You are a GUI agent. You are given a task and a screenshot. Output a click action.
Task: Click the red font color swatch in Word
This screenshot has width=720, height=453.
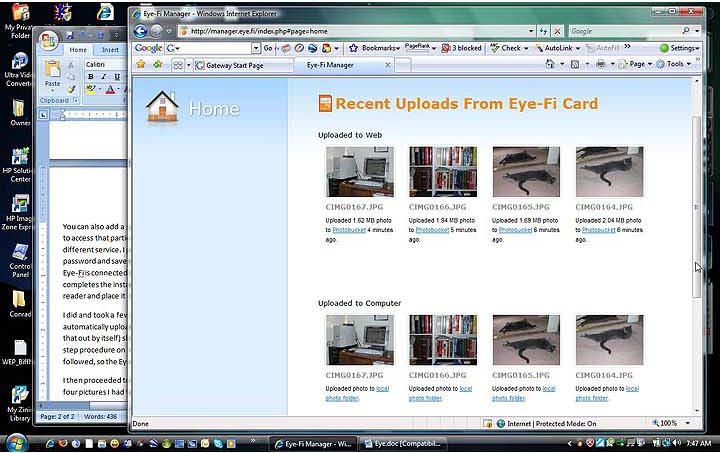click(x=111, y=89)
